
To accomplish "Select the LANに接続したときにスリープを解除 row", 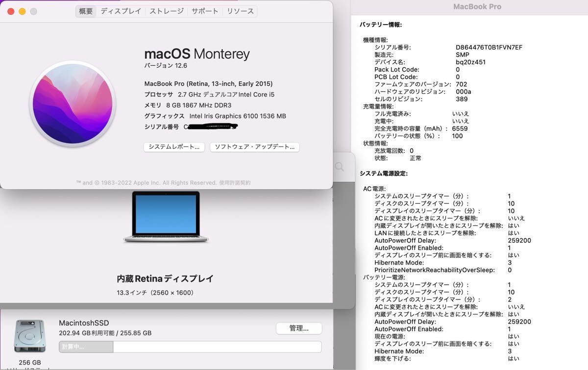I will 447,233.
